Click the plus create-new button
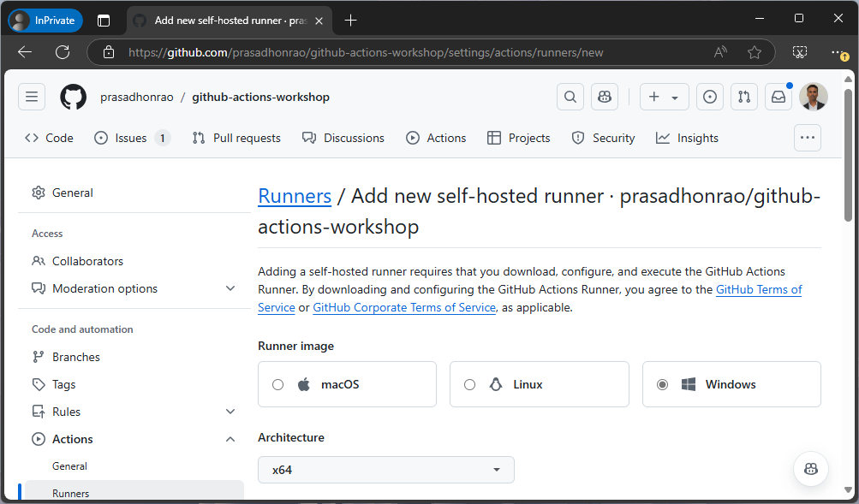Viewport: 859px width, 504px height. coord(654,97)
